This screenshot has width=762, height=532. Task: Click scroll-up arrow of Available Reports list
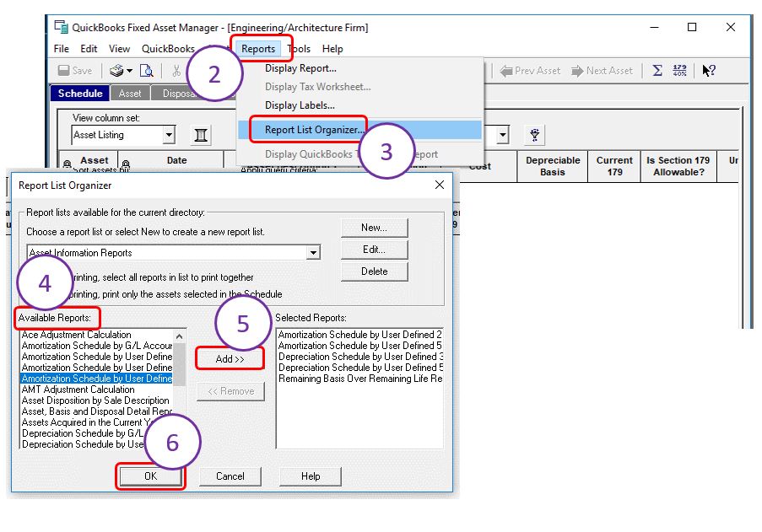(180, 336)
